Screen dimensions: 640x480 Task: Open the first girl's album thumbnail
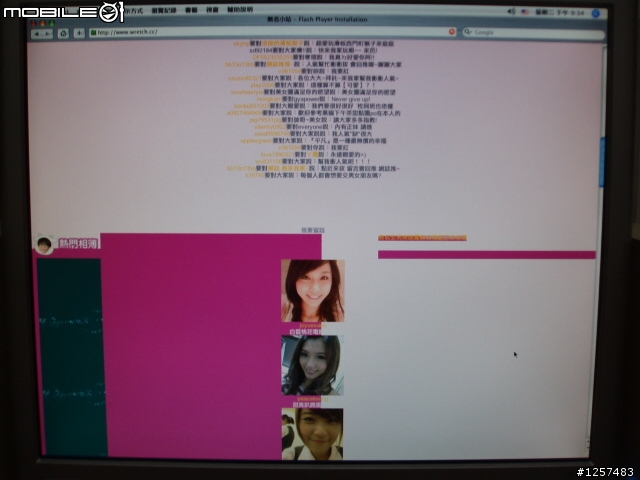tap(313, 291)
